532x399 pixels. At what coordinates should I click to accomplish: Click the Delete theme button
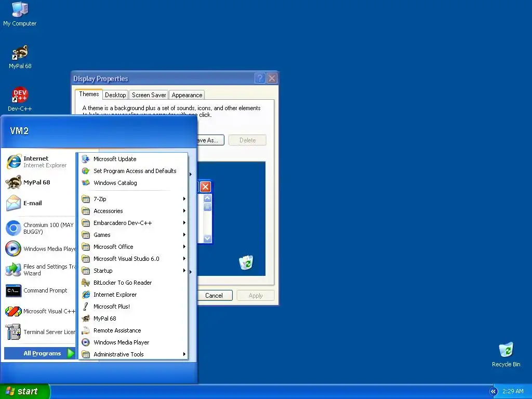247,140
